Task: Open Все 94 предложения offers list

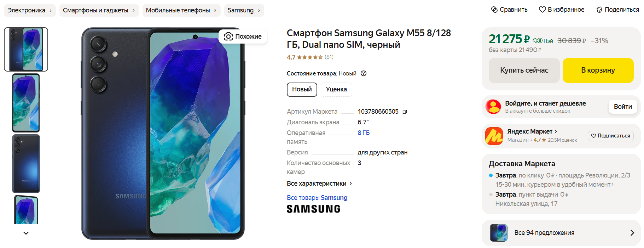Action: click(561, 233)
